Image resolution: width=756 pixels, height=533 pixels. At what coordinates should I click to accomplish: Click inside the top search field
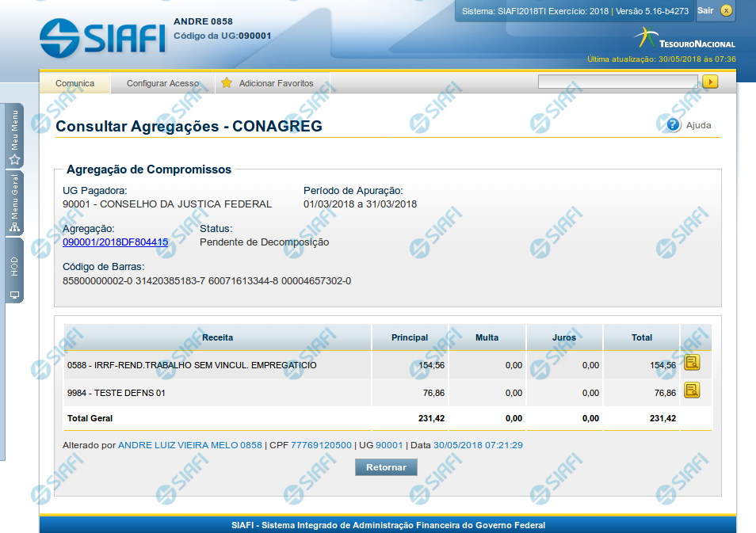(617, 82)
